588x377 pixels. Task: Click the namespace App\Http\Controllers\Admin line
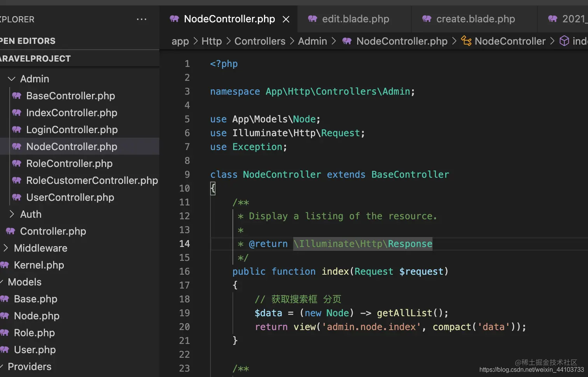[x=312, y=92]
